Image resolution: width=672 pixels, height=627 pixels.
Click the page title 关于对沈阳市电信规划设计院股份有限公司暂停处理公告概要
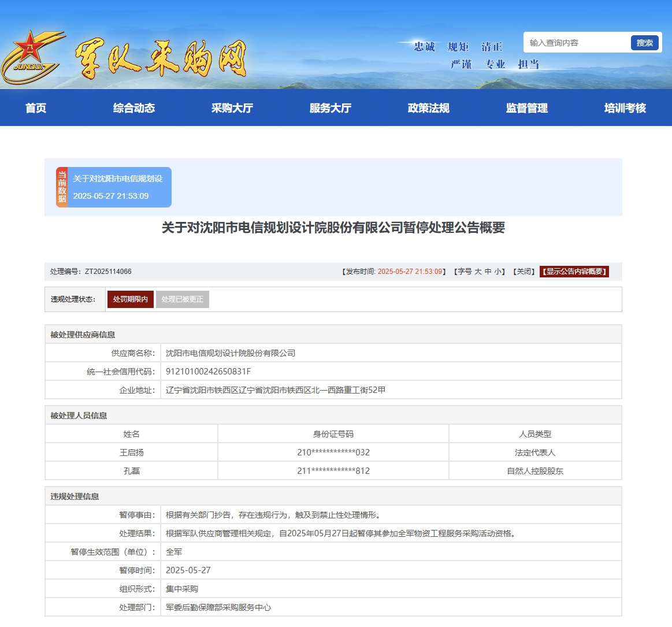[x=333, y=227]
